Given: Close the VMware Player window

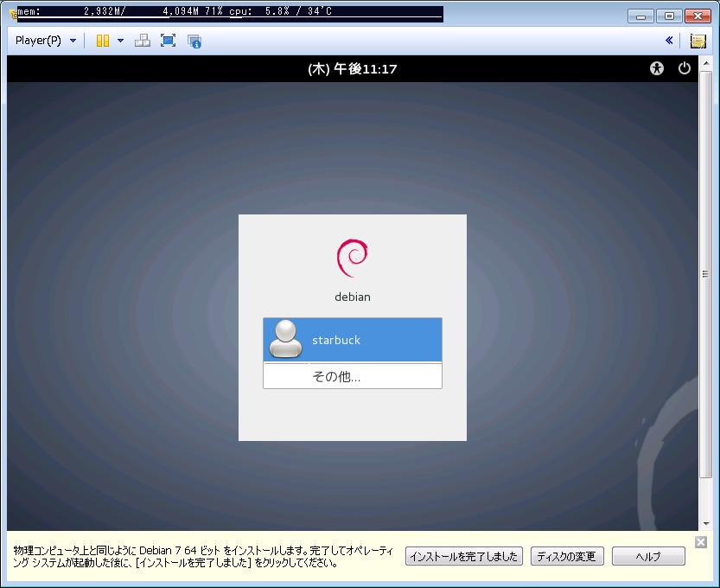Looking at the screenshot, I should coord(698,16).
